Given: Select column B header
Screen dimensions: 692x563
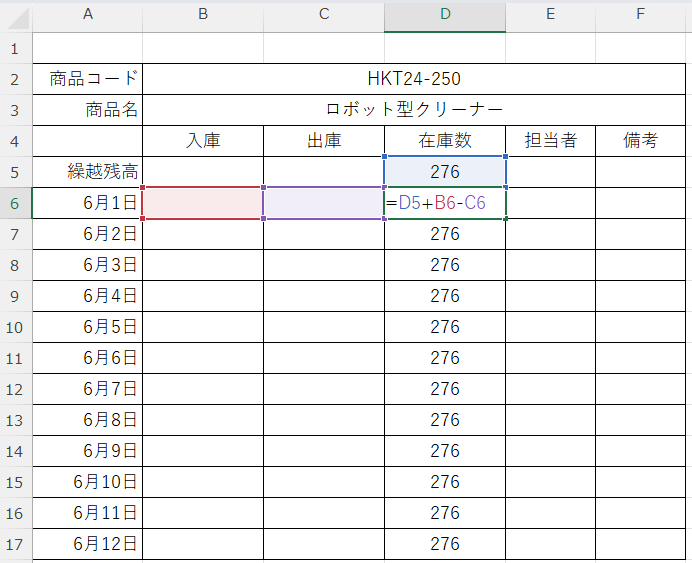Looking at the screenshot, I should coord(203,15).
